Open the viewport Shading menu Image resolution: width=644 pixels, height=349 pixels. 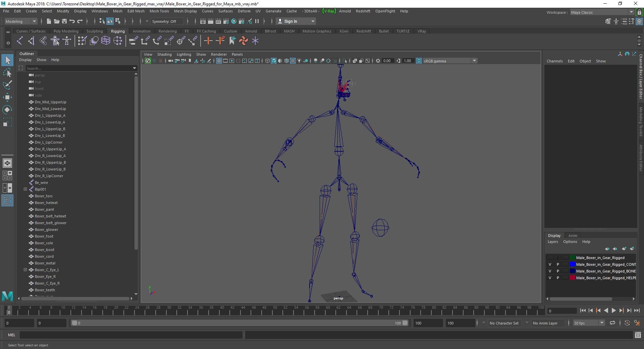coord(164,54)
